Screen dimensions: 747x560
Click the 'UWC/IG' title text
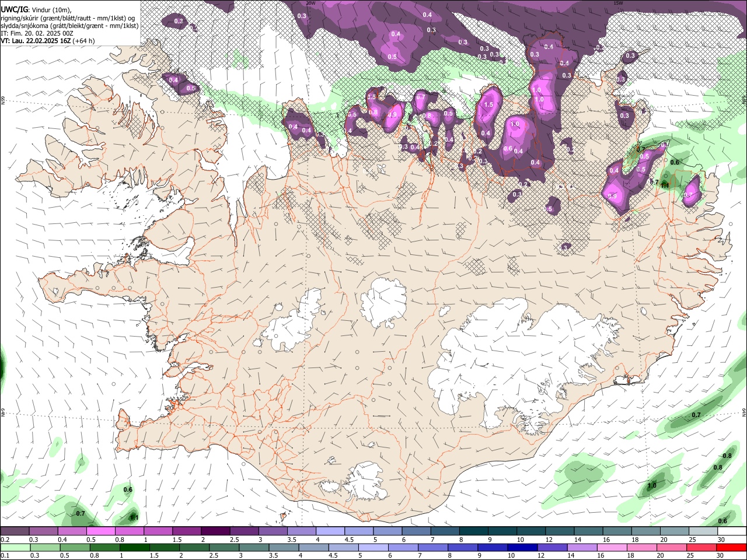point(13,9)
